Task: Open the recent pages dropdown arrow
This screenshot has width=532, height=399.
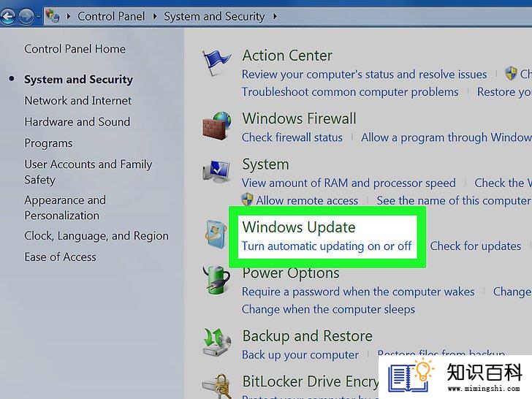Action: click(38, 16)
